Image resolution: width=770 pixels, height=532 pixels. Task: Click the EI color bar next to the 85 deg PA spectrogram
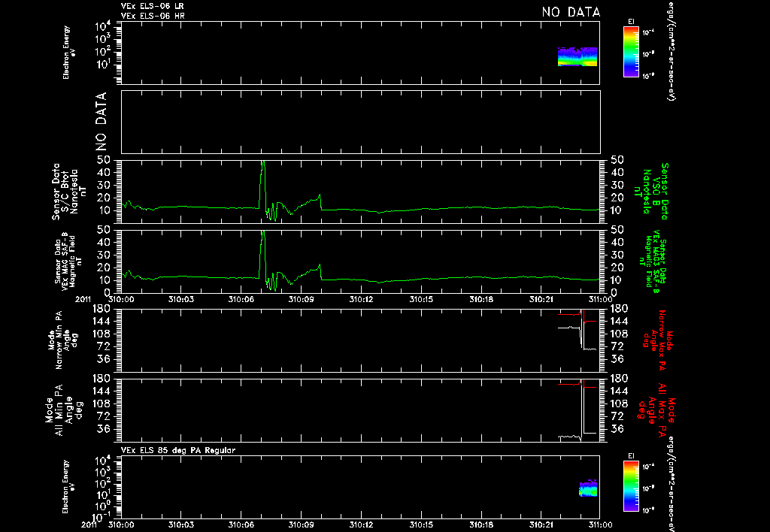[631, 486]
